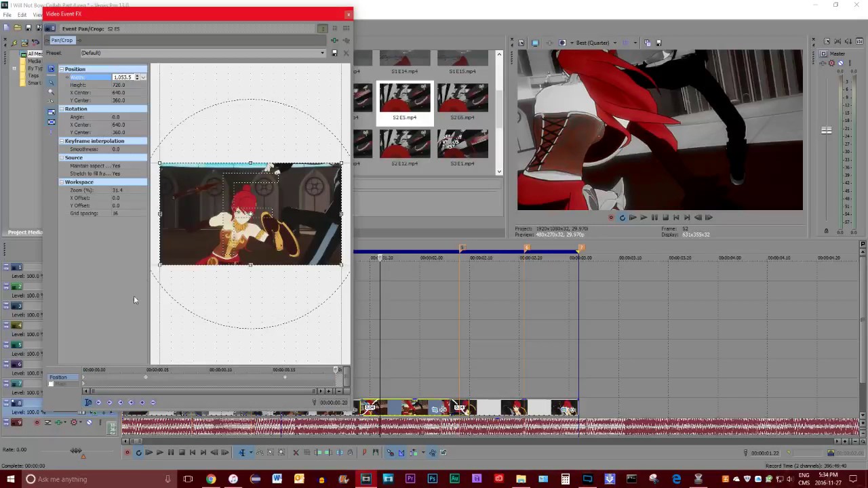Click the Width field spinner arrows
The image size is (868, 488).
pyautogui.click(x=137, y=77)
